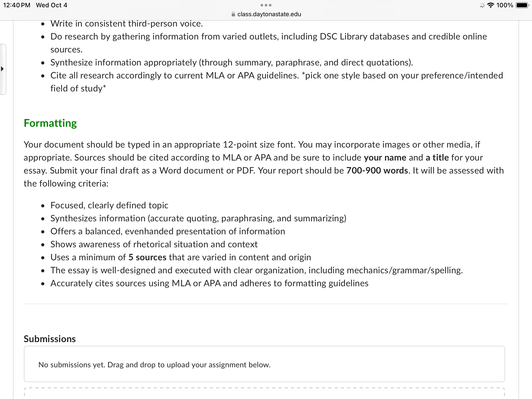Tap the loading spinner status icon
The height and width of the screenshot is (399, 532).
click(x=482, y=5)
